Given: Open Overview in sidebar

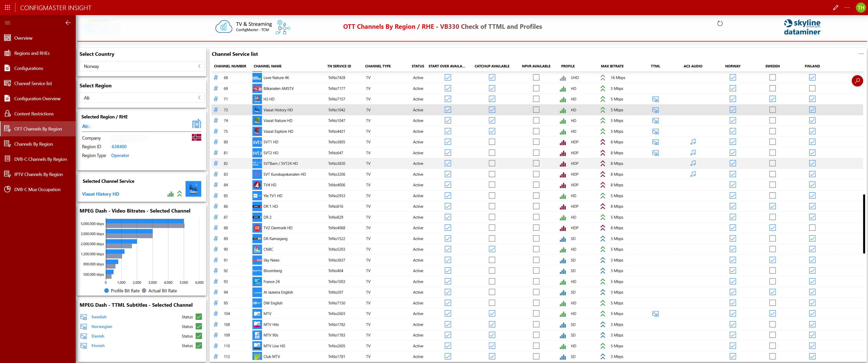Looking at the screenshot, I should (38, 38).
